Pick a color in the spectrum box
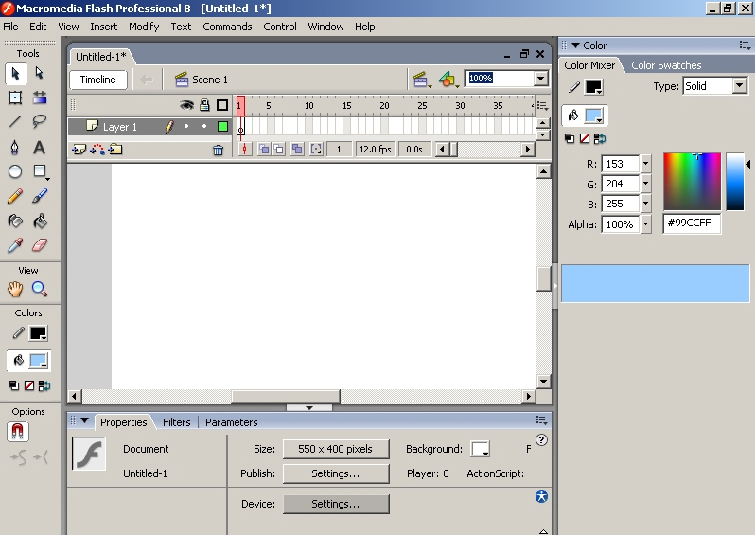 (x=692, y=182)
